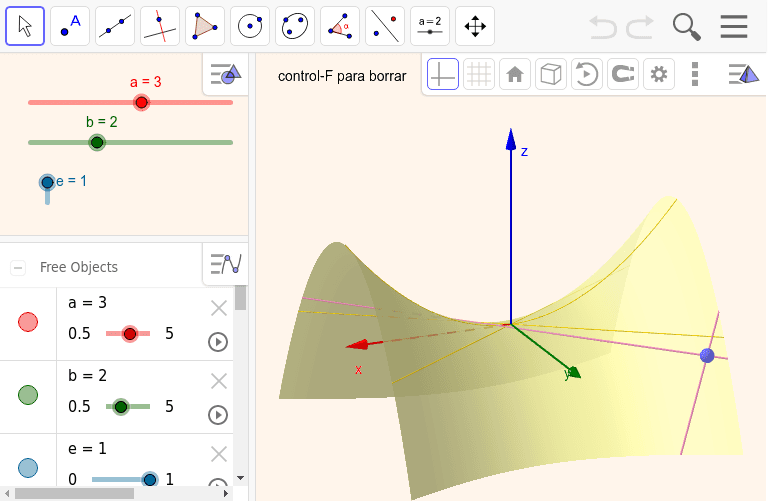Select the Point tool
Viewport: 768px width, 503px height.
70,26
